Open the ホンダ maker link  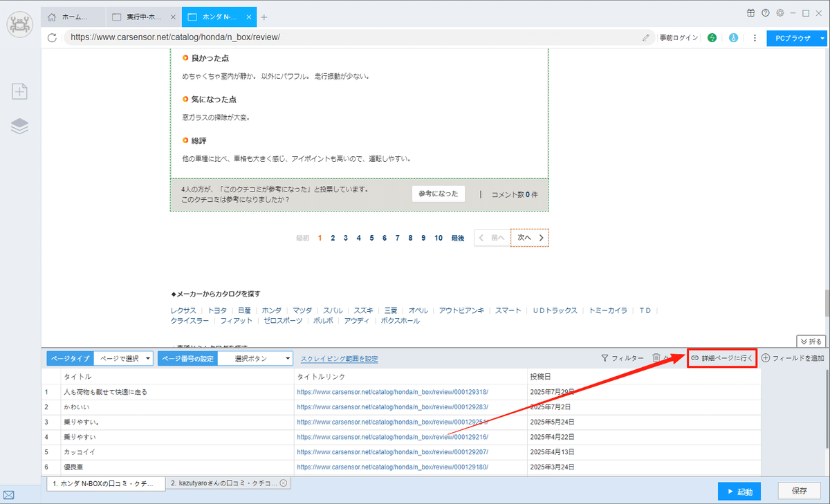(x=272, y=310)
